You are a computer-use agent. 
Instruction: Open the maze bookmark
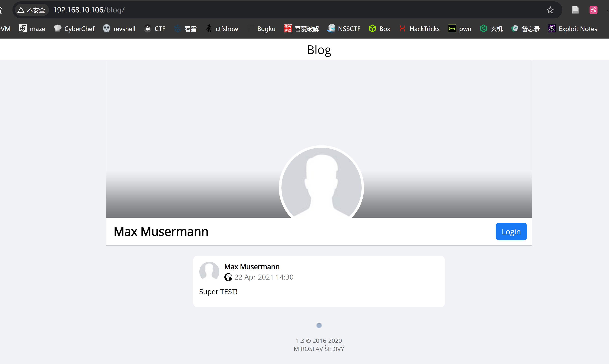point(32,29)
